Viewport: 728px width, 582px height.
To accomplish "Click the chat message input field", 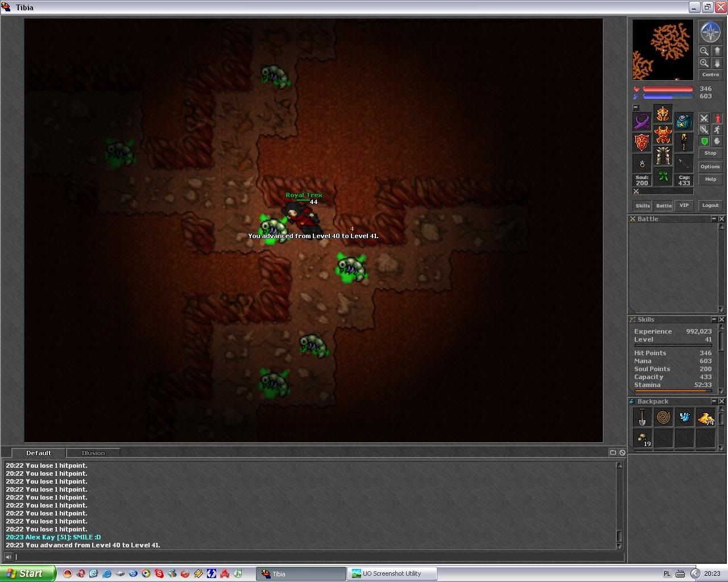I will point(318,557).
